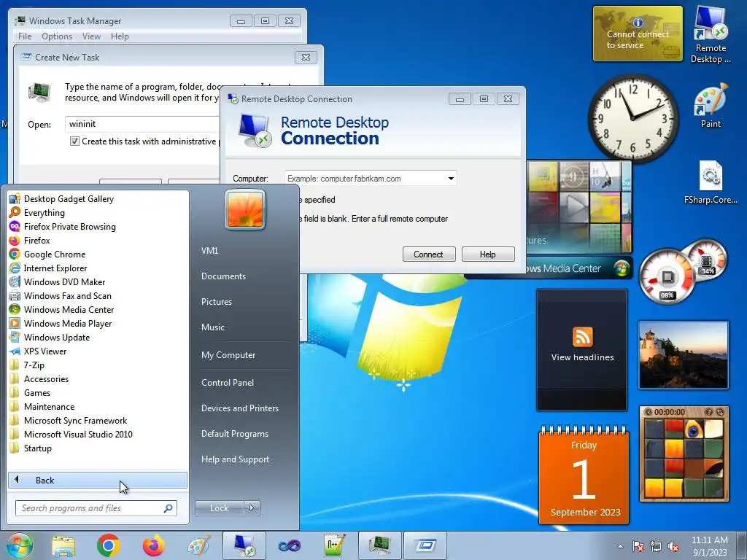Toggle Create this task with administrative privileges

pyautogui.click(x=75, y=141)
